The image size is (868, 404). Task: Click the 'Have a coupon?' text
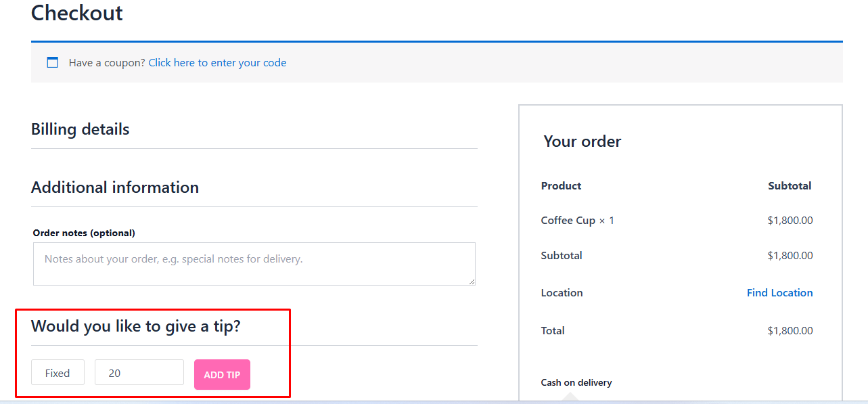click(x=107, y=63)
